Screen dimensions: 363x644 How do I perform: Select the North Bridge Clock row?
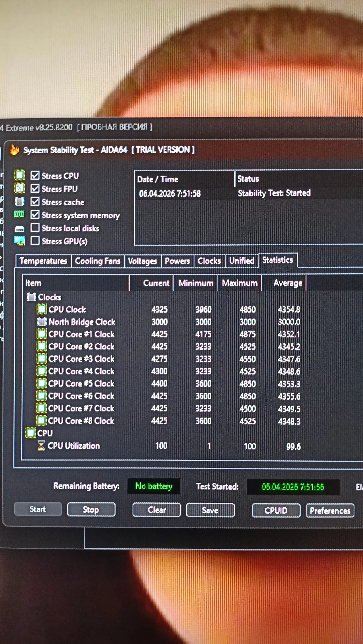[x=82, y=322]
